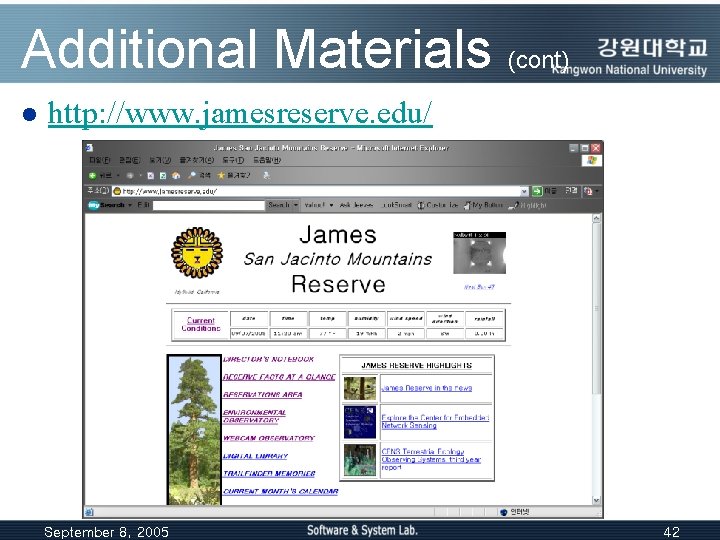720x540 pixels.
Task: Open the Tools menu (도구)
Action: (x=233, y=160)
